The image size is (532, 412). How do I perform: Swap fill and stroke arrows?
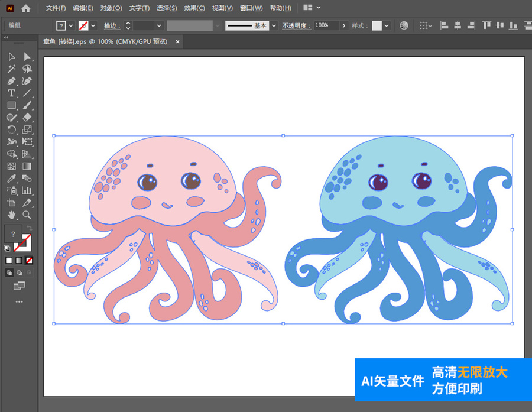click(x=29, y=228)
